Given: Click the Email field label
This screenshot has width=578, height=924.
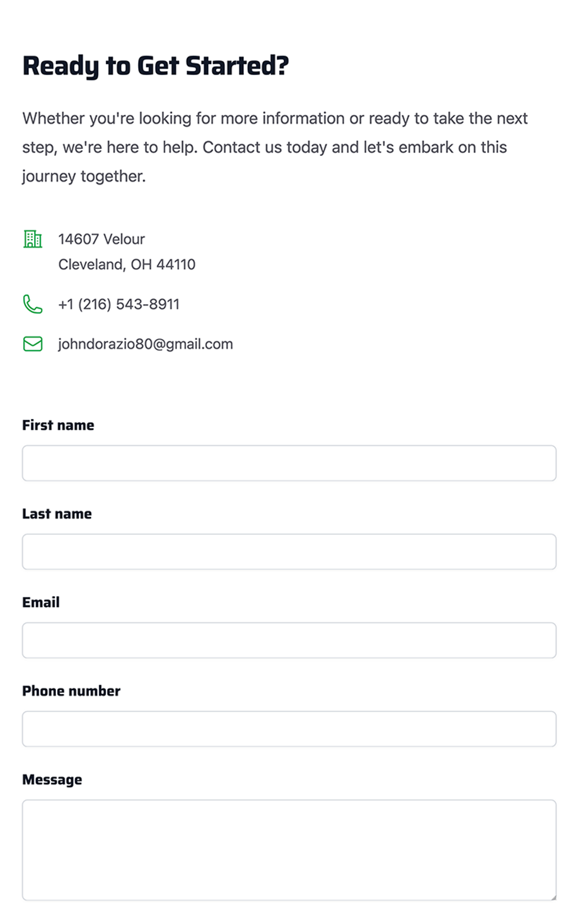Looking at the screenshot, I should 41,602.
